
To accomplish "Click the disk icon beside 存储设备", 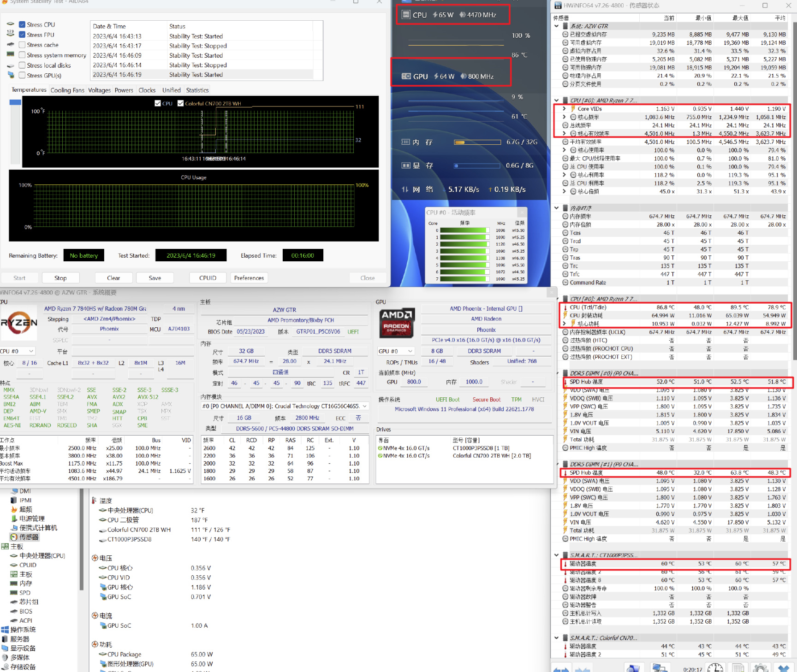I will (x=5, y=666).
